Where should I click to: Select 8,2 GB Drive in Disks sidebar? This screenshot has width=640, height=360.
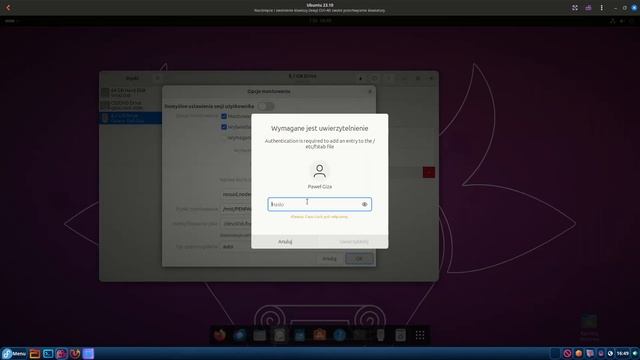(x=131, y=118)
